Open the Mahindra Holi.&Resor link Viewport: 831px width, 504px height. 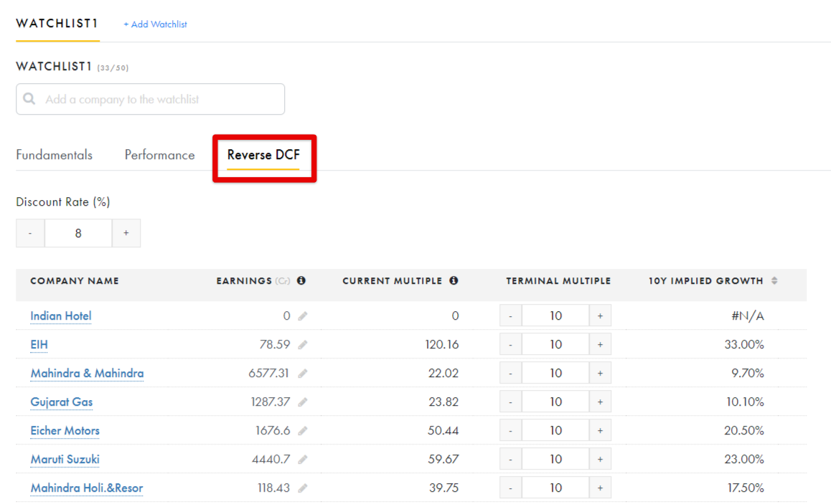87,488
